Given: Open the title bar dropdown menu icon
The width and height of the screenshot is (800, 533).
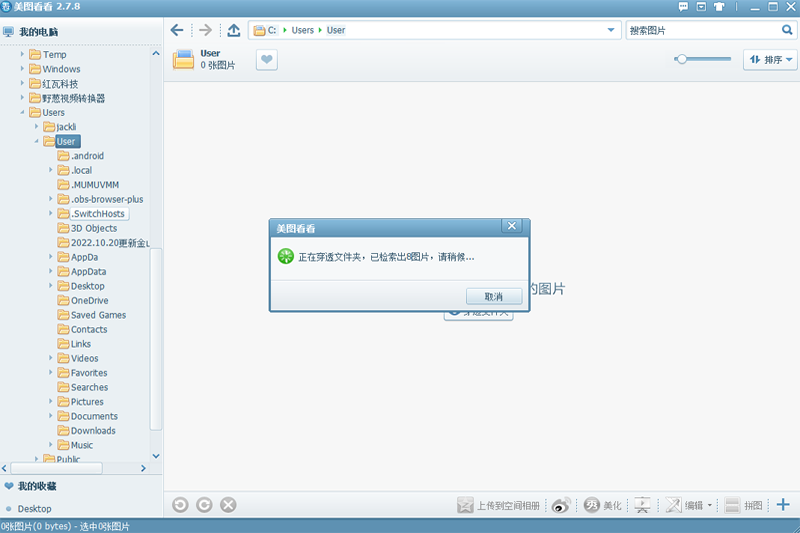Looking at the screenshot, I should pyautogui.click(x=702, y=7).
